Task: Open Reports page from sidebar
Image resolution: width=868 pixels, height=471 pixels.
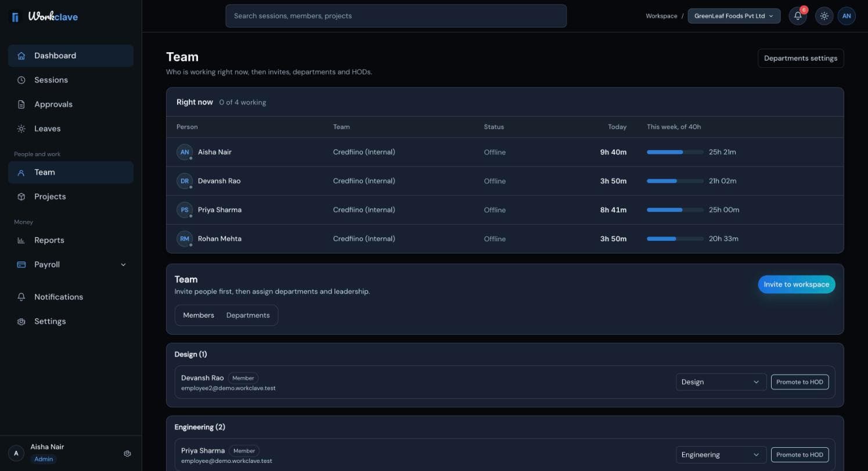Action: coord(71,240)
